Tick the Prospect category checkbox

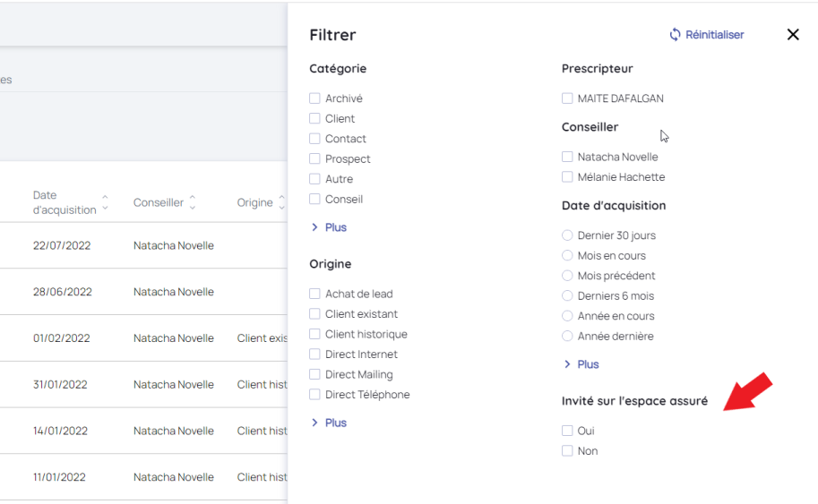(x=315, y=159)
